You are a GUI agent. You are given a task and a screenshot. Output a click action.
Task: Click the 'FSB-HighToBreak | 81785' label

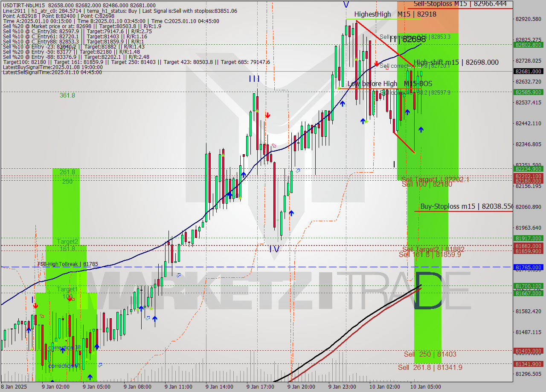tap(68, 264)
